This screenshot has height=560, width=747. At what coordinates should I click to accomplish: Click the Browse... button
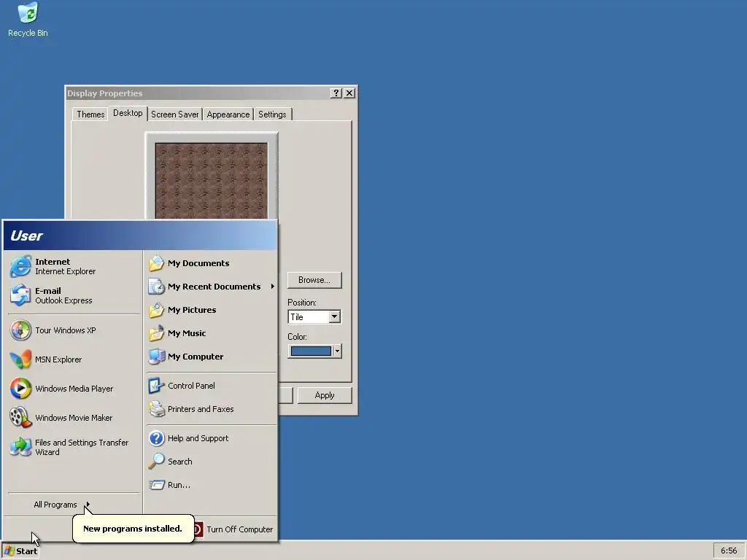click(x=314, y=280)
